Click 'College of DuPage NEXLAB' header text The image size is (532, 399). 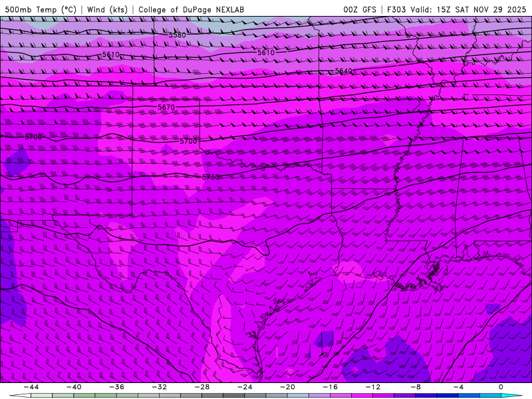click(x=191, y=9)
